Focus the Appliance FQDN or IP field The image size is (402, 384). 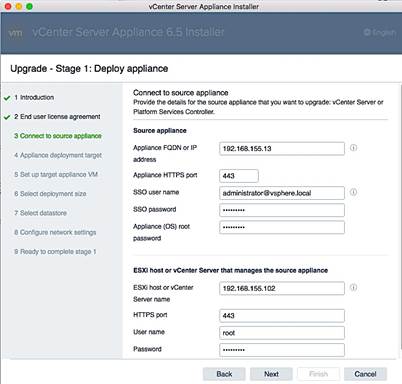pyautogui.click(x=282, y=149)
